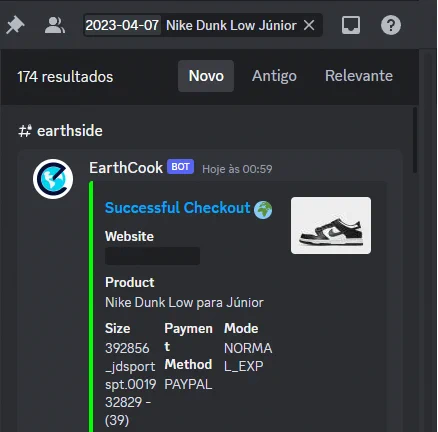The image size is (438, 432).
Task: Click the Nike Dunk Low para Júnior text
Action: (184, 303)
